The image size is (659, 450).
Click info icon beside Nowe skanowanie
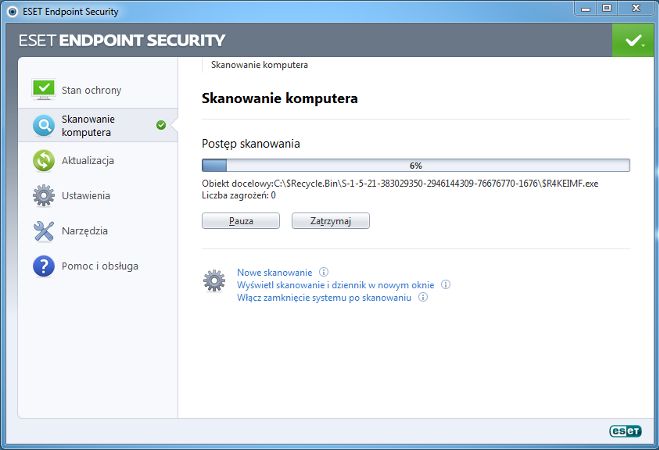324,272
